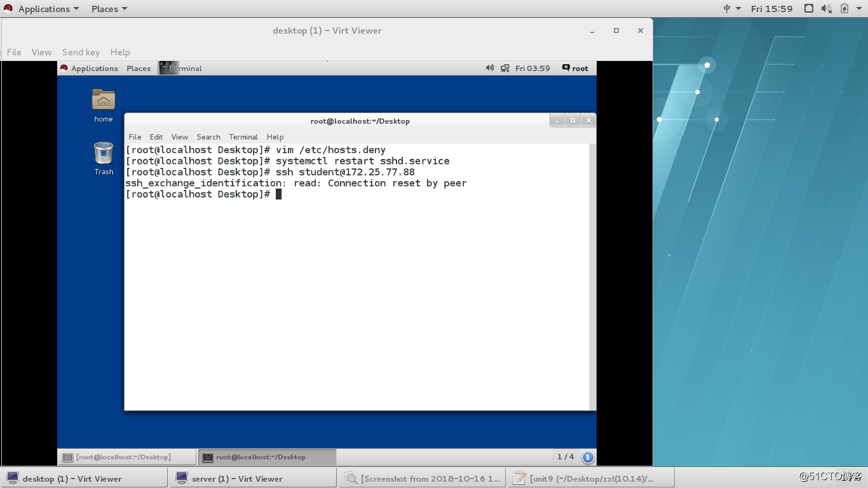Switch to desktop (1) Virt Viewer taskbar item

tap(84, 478)
